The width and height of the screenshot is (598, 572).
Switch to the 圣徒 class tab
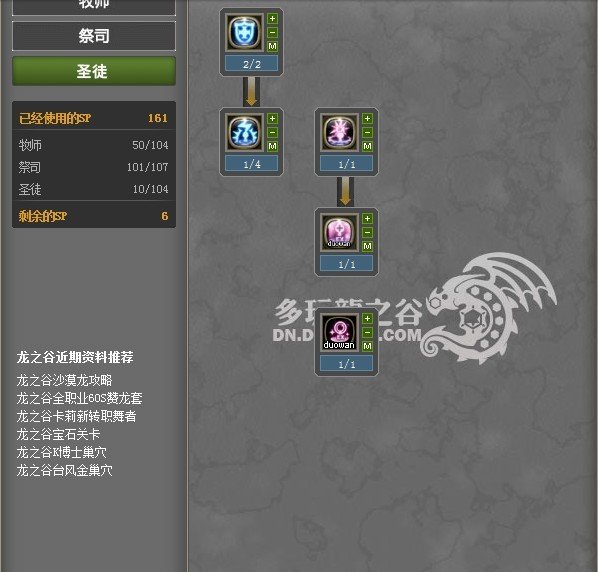94,71
